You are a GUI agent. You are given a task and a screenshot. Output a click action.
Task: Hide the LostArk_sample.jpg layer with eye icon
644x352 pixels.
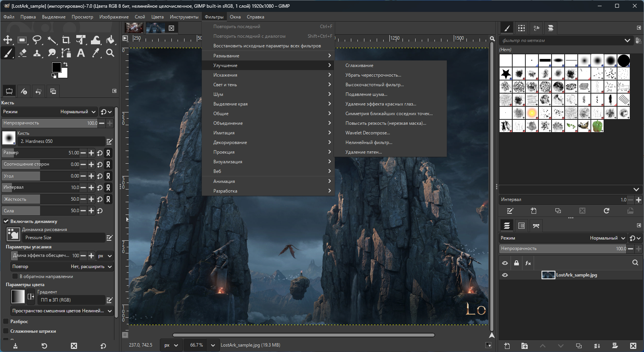(x=505, y=275)
